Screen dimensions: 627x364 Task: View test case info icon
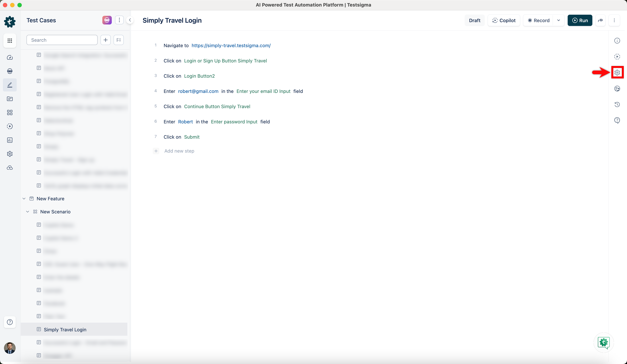(617, 40)
